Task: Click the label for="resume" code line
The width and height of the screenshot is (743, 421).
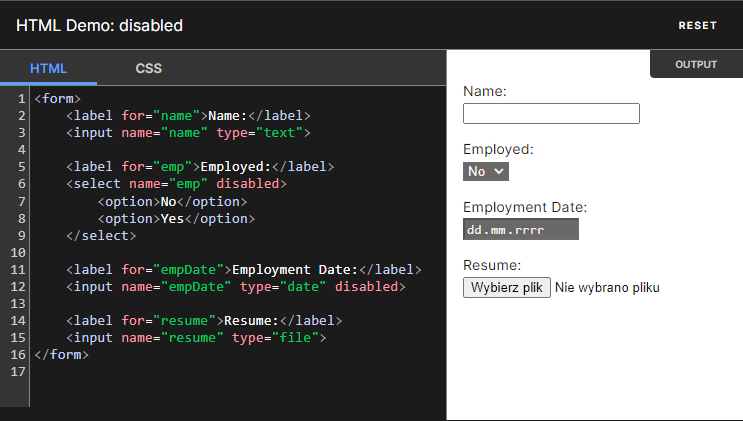Action: (204, 321)
